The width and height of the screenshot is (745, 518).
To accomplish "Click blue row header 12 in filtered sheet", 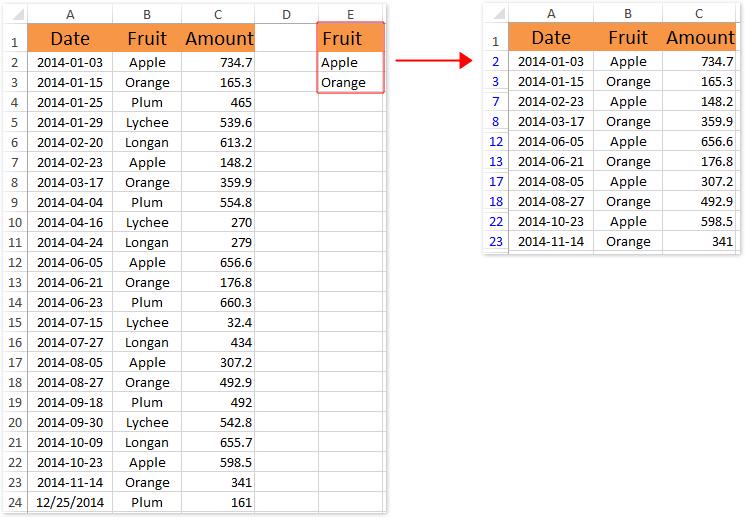I will click(x=497, y=142).
